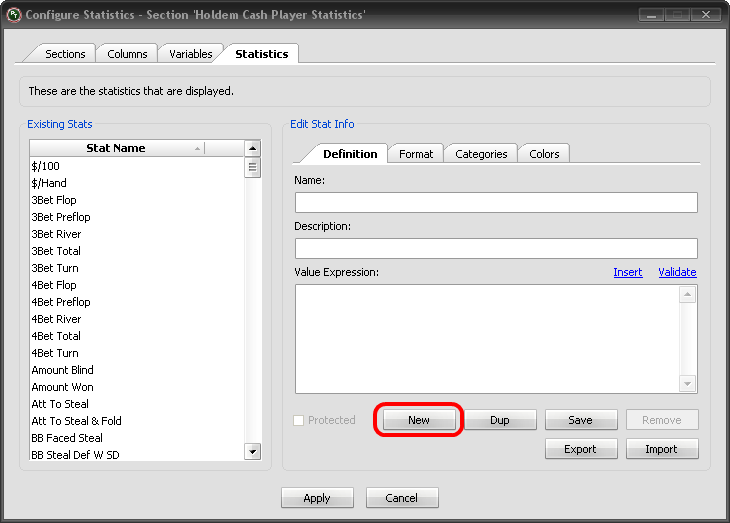Viewport: 730px width, 523px height.
Task: Click the Insert link
Action: click(627, 272)
